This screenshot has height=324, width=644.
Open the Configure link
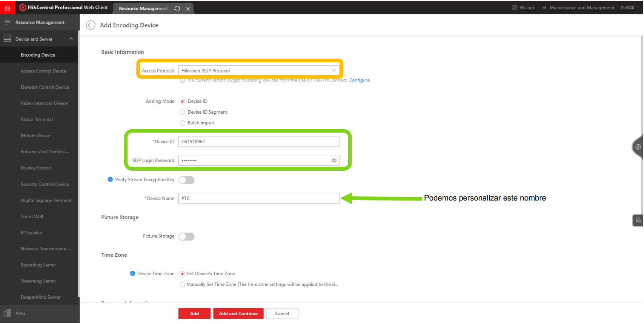(359, 80)
